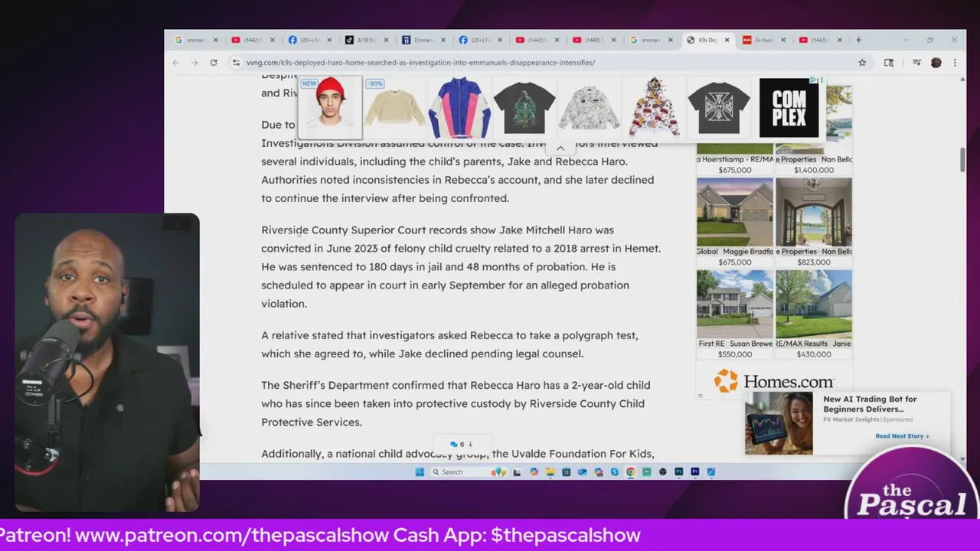Open Photoshop from the taskbar
980x551 pixels.
coord(678,472)
